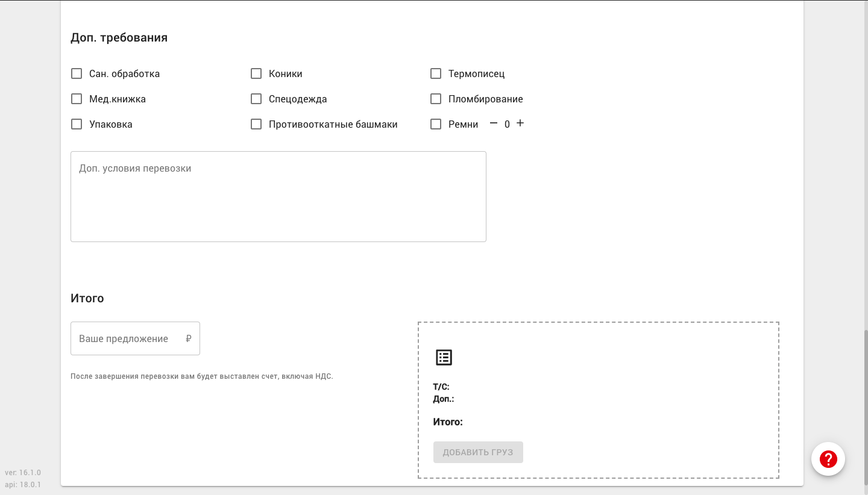Screen dimensions: 868x495
Task: Toggle the Коники checkbox
Action: tap(256, 73)
